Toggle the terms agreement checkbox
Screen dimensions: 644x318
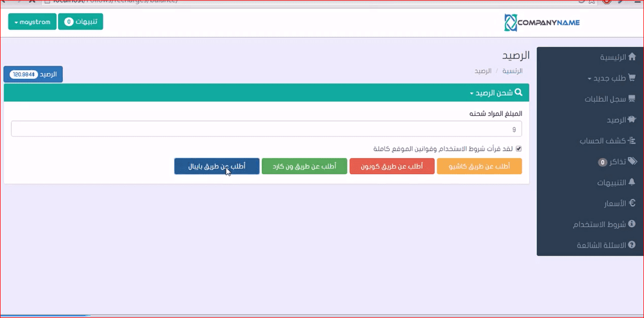pos(518,149)
